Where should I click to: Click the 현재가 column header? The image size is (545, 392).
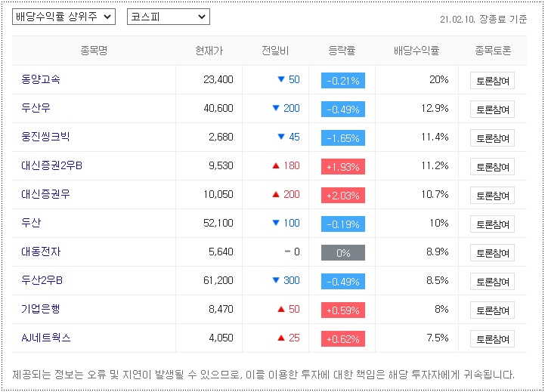click(209, 51)
